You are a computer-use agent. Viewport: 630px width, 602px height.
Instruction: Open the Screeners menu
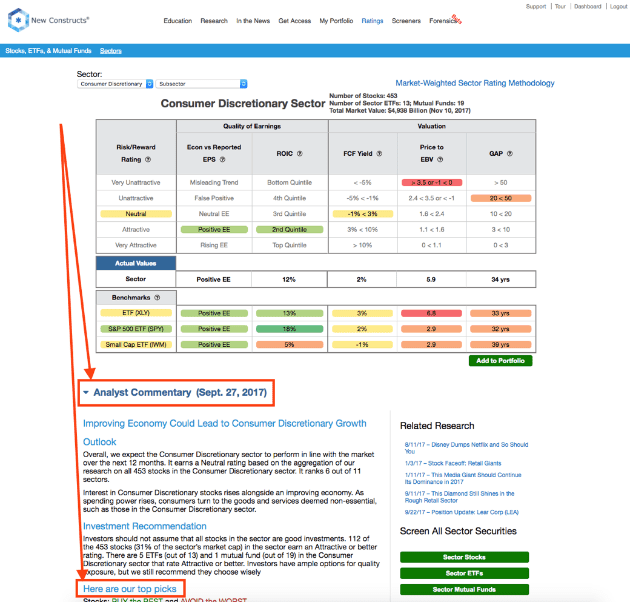click(406, 21)
